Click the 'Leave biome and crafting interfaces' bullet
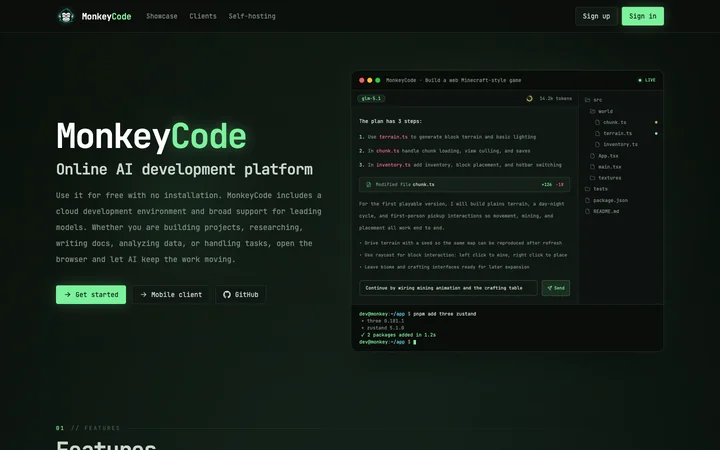Screen dimensions: 720x450 444,267
